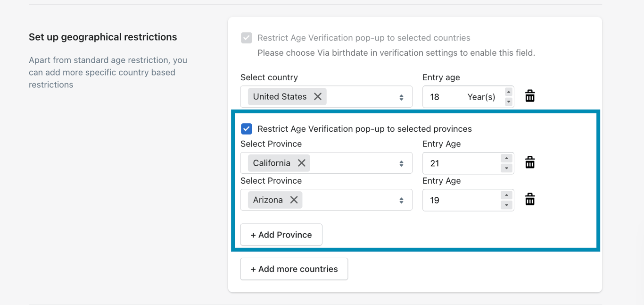Uncheck restrict pop-up to selected provinces
Image resolution: width=644 pixels, height=305 pixels.
point(246,129)
